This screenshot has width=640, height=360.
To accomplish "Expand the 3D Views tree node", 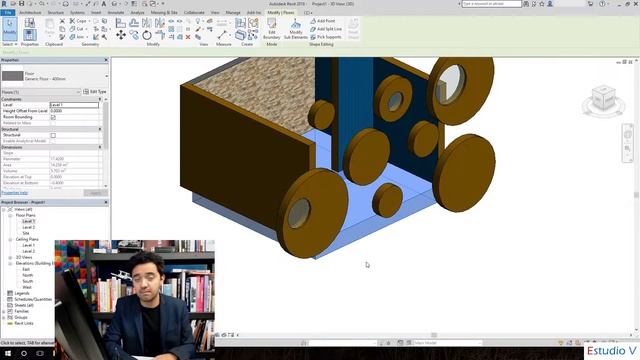I will pyautogui.click(x=10, y=258).
